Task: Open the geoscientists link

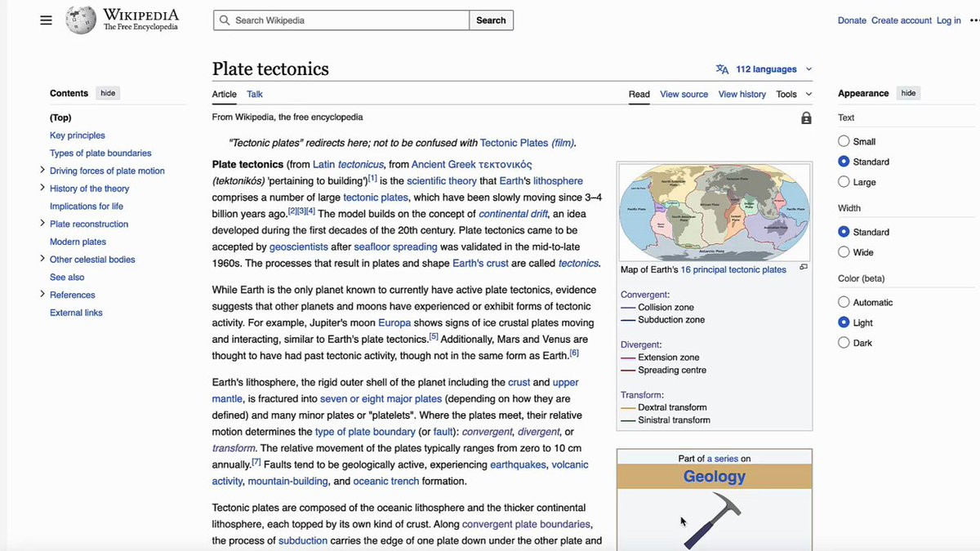Action: coord(299,247)
